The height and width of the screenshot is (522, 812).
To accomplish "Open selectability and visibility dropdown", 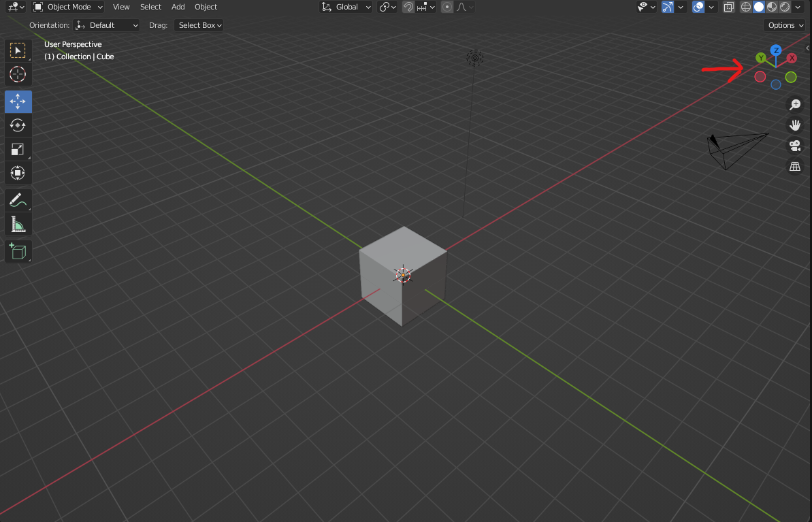I will pyautogui.click(x=647, y=7).
